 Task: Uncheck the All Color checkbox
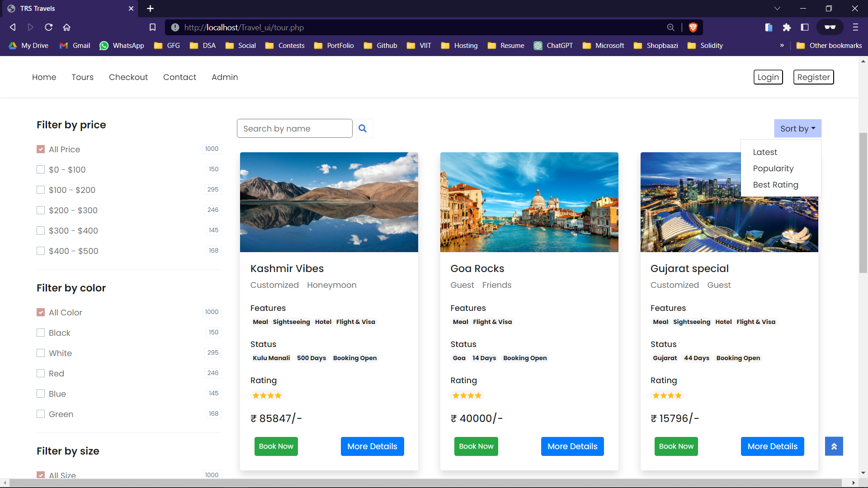41,312
